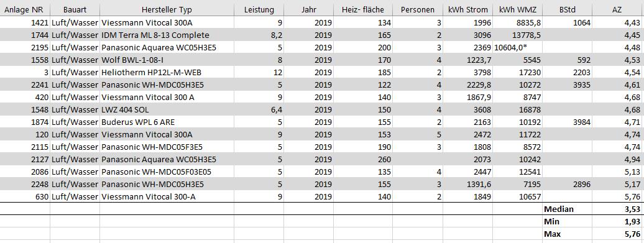The width and height of the screenshot is (644, 243).
Task: Select cell with Viessmann Vitocal 300-A
Action: tap(167, 196)
